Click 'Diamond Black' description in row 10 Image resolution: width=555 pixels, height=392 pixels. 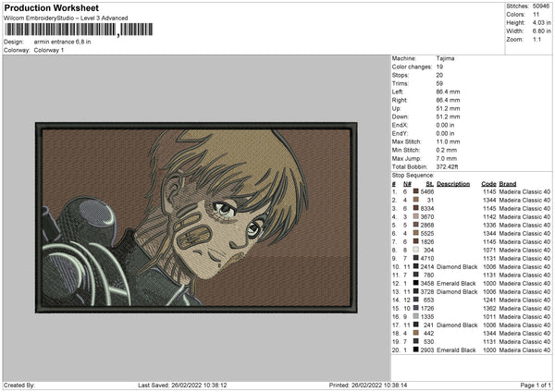pos(457,267)
